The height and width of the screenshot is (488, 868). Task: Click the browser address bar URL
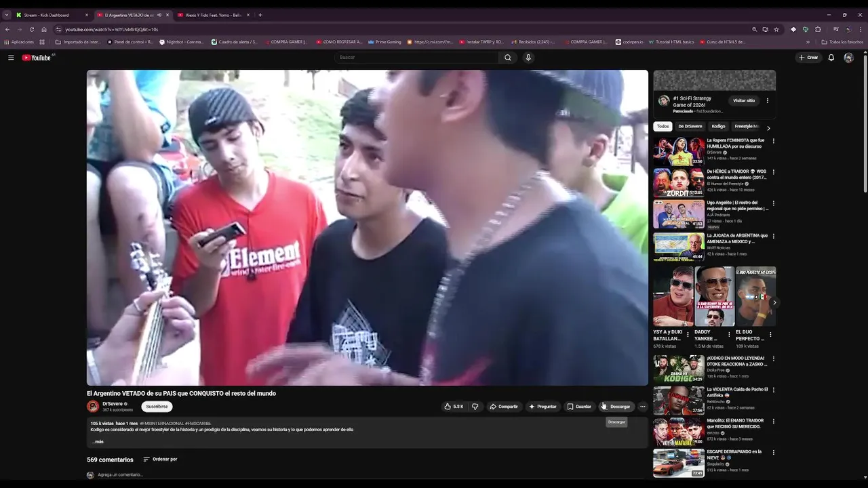point(111,30)
